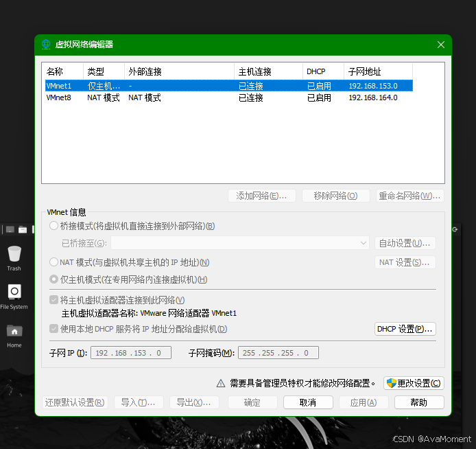The width and height of the screenshot is (476, 449).
Task: Select the bridged mode radio button
Action: (53, 226)
